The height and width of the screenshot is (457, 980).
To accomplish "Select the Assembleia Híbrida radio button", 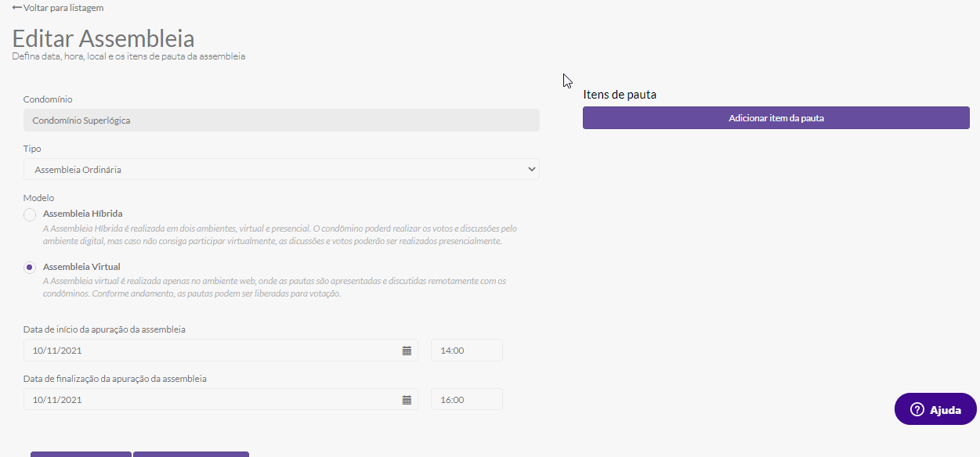I will pos(30,214).
